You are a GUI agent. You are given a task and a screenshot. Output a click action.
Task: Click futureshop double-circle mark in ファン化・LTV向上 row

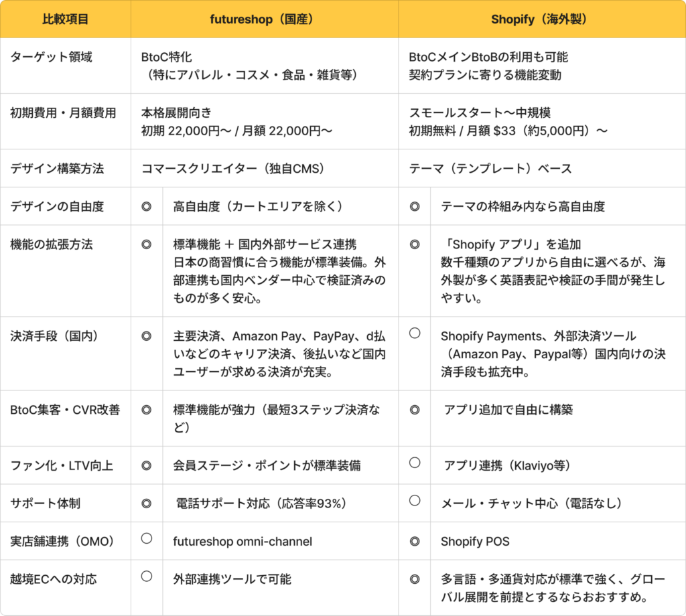pos(147,465)
